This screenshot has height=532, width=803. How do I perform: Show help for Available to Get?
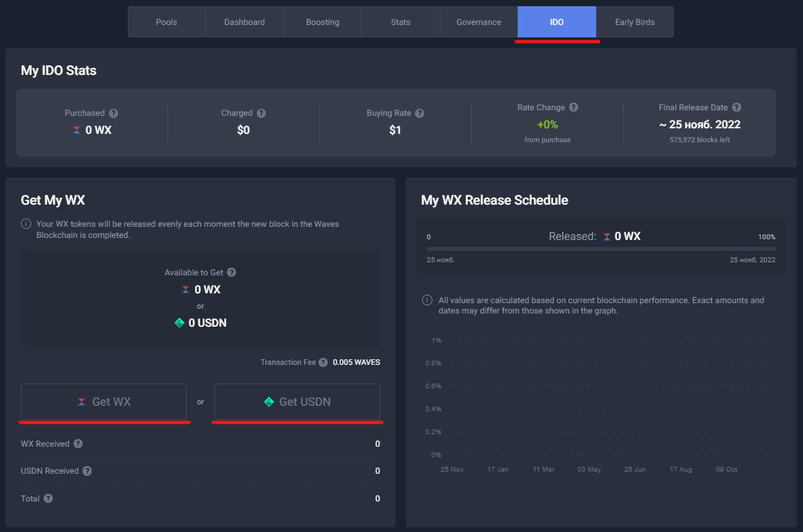[232, 273]
